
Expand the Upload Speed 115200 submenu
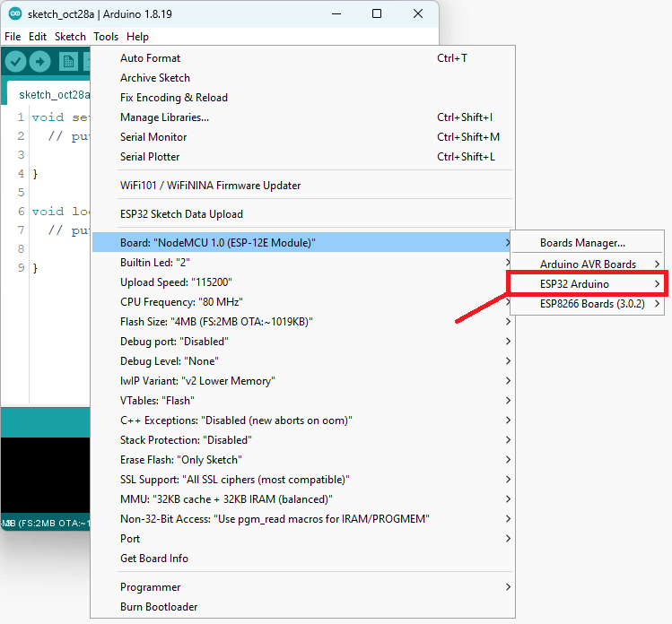[x=302, y=282]
